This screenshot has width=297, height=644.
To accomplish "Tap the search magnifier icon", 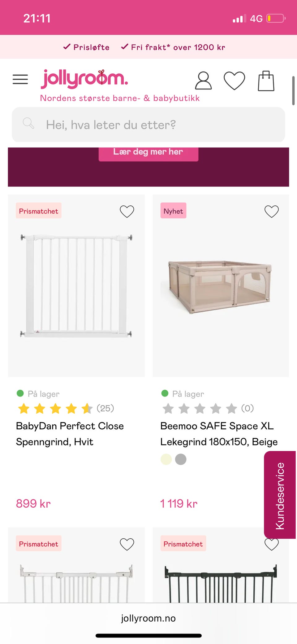I will (x=28, y=123).
